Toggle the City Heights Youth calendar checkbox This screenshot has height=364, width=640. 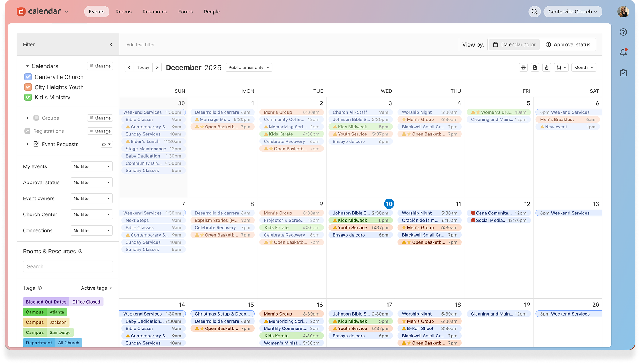[28, 87]
